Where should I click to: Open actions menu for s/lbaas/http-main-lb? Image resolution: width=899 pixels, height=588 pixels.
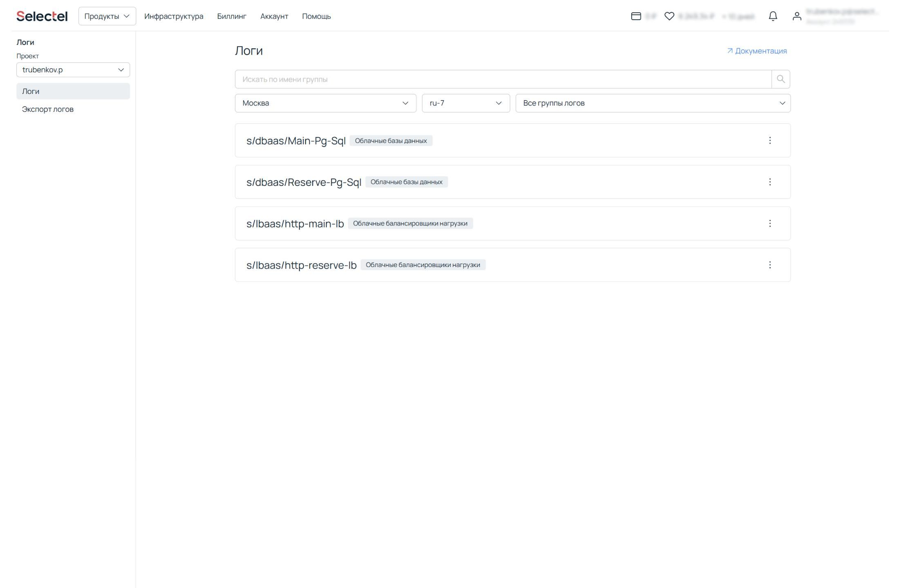(770, 223)
